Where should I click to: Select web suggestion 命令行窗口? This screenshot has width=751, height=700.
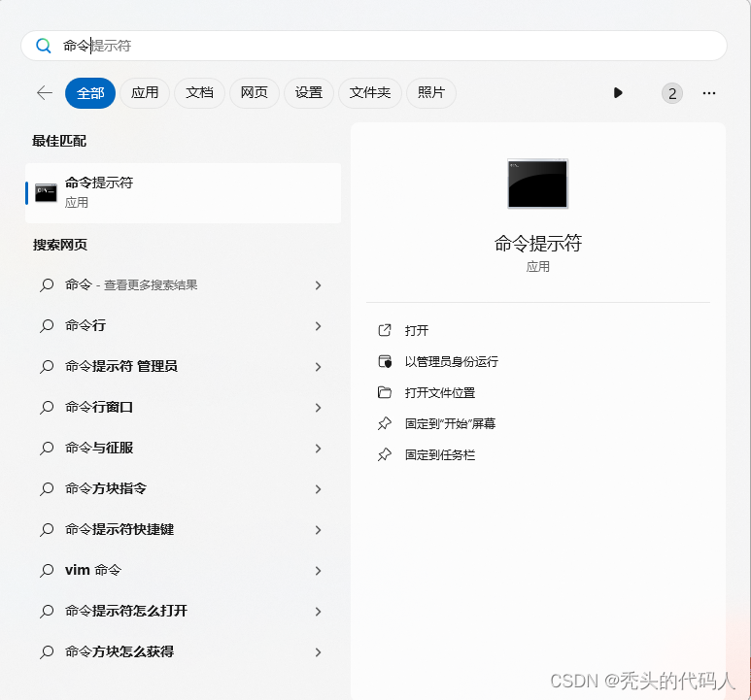[x=183, y=407]
